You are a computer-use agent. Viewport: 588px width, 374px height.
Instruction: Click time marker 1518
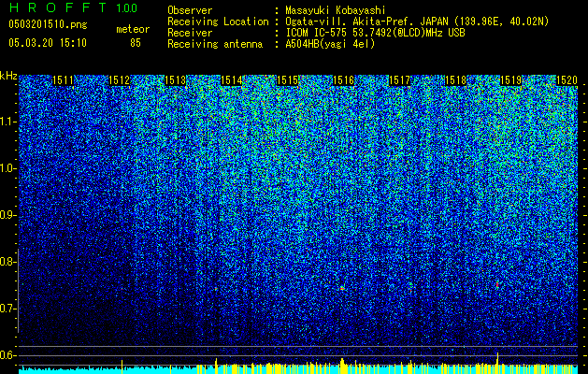pyautogui.click(x=455, y=80)
